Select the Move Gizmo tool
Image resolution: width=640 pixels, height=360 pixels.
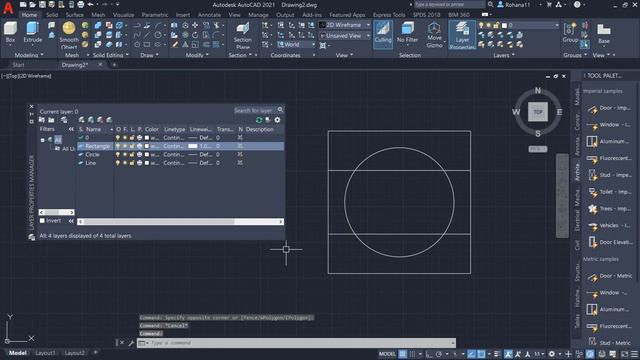point(434,34)
